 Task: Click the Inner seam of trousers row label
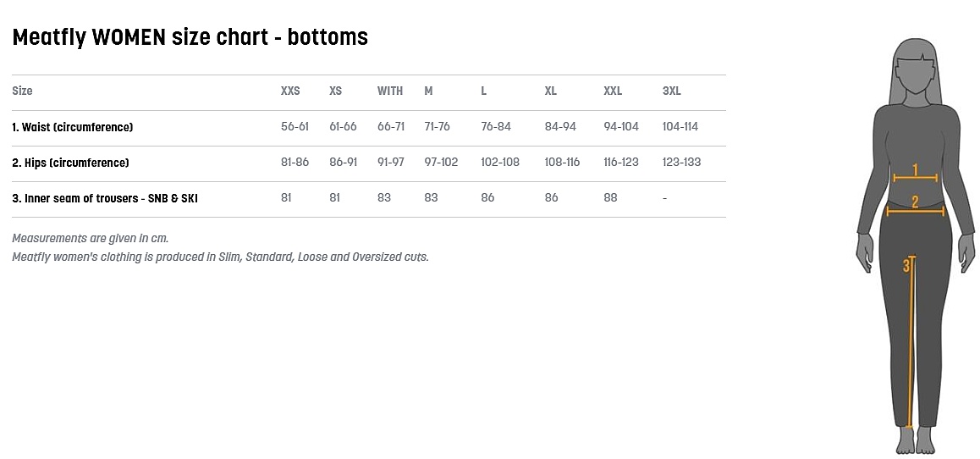105,198
